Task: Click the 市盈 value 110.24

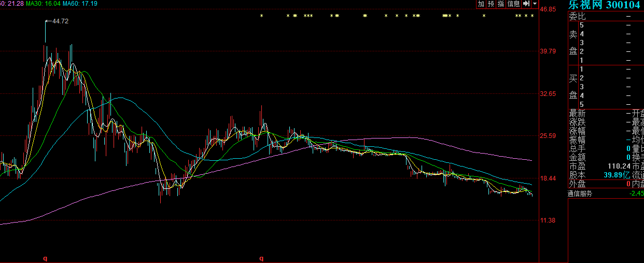Action: point(619,166)
